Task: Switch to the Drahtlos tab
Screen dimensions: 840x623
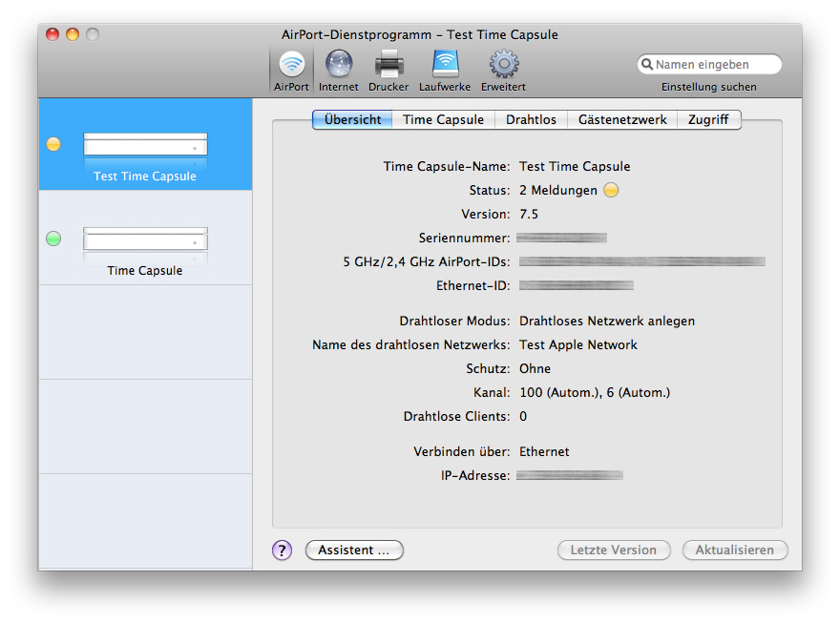Action: [531, 119]
